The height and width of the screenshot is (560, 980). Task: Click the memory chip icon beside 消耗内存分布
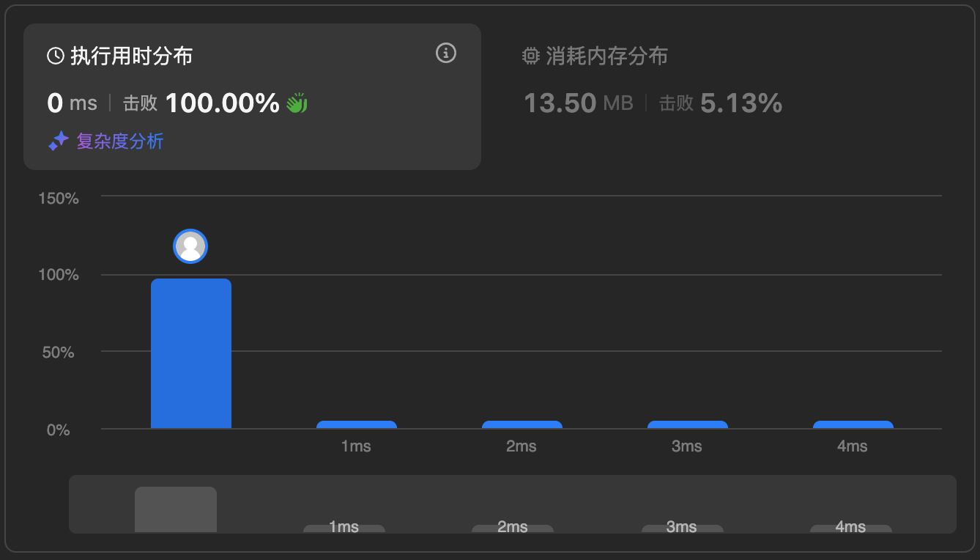(530, 56)
